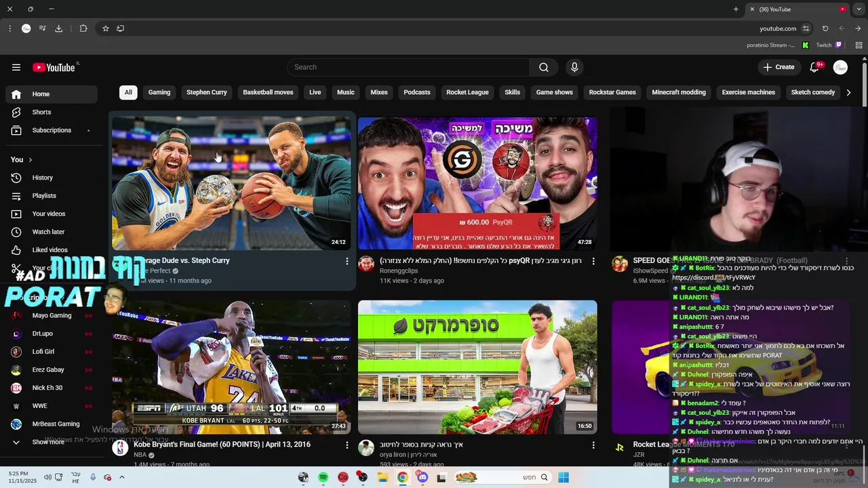Open the all bookmarks grid icon
The height and width of the screenshot is (488, 868).
[x=859, y=45]
